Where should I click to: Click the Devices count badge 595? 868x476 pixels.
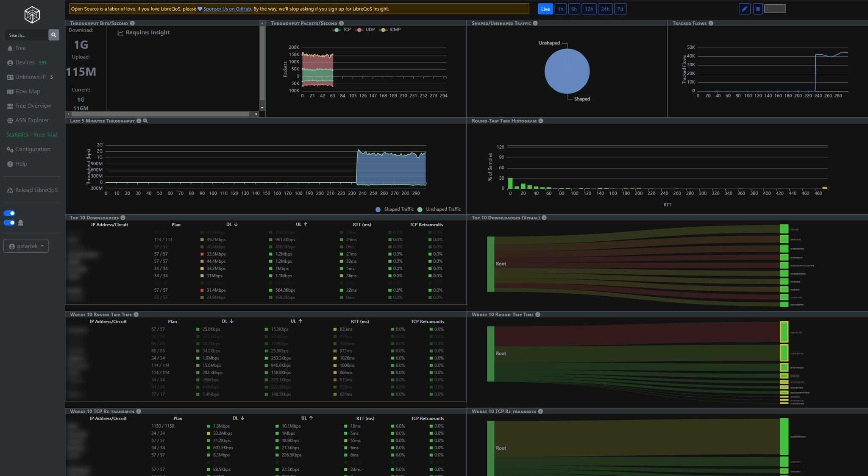pos(43,63)
